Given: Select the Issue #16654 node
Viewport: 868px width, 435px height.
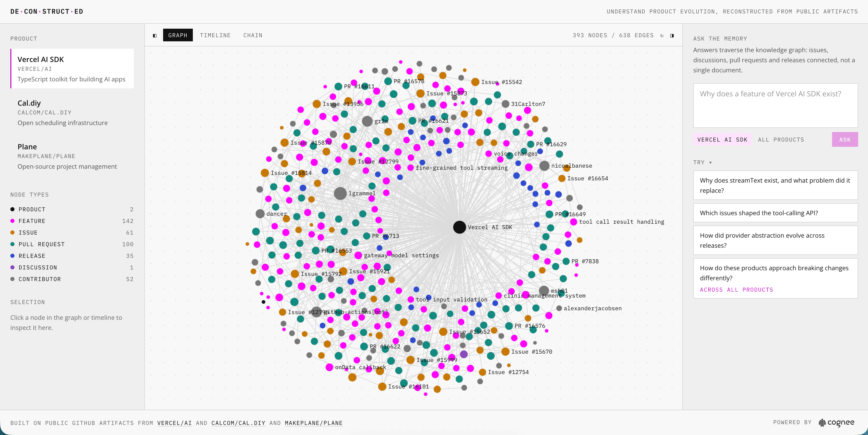Looking at the screenshot, I should coord(562,178).
